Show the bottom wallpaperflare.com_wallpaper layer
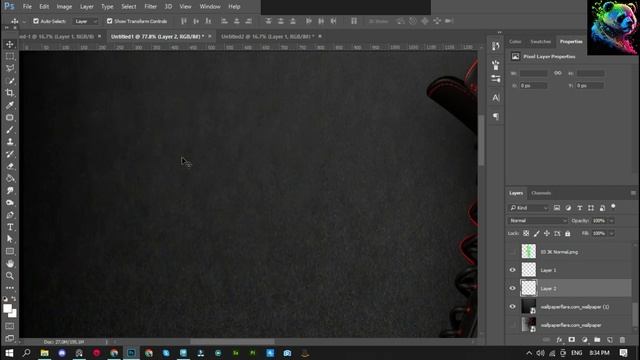The image size is (640, 360). [513, 325]
